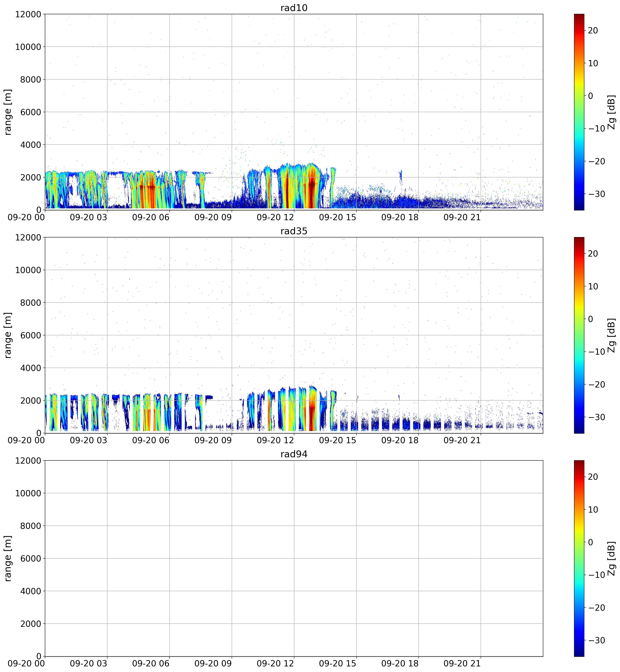620x672 pixels.
Task: Click the rad10 colorbar at 20 dB
Action: coord(579,31)
